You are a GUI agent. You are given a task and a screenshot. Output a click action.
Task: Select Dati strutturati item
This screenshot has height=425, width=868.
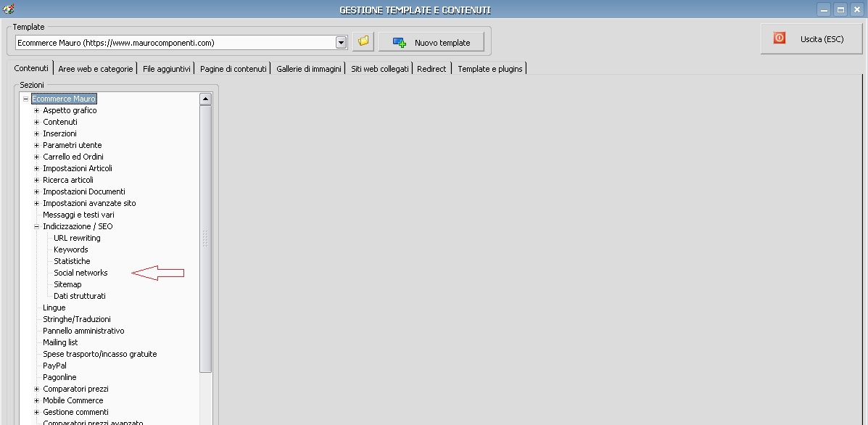tap(80, 296)
